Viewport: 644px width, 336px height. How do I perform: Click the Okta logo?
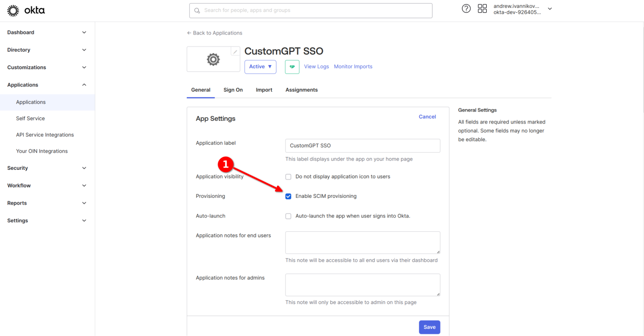(26, 10)
